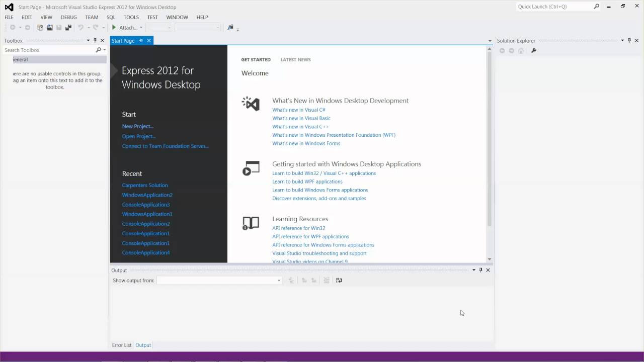Click the Save All toolbar icon
This screenshot has width=644, height=362.
click(x=68, y=28)
